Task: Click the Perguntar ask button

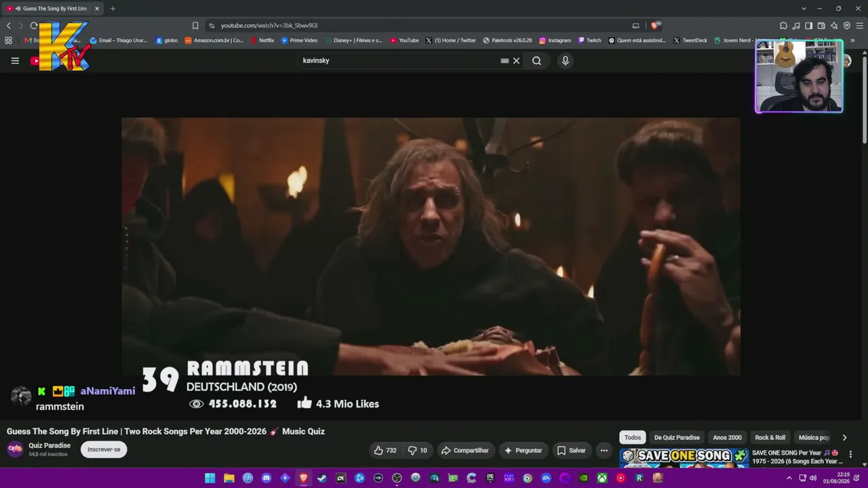Action: 523,450
